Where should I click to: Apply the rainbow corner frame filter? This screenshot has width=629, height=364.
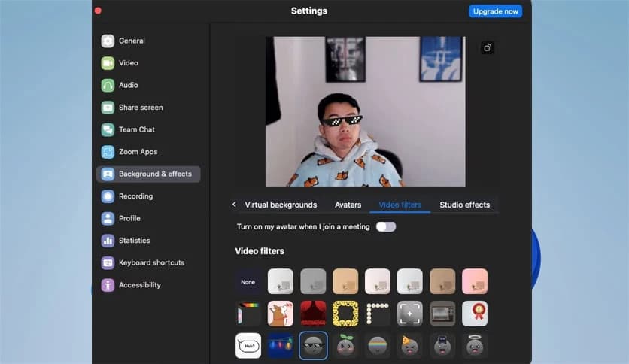click(x=248, y=314)
